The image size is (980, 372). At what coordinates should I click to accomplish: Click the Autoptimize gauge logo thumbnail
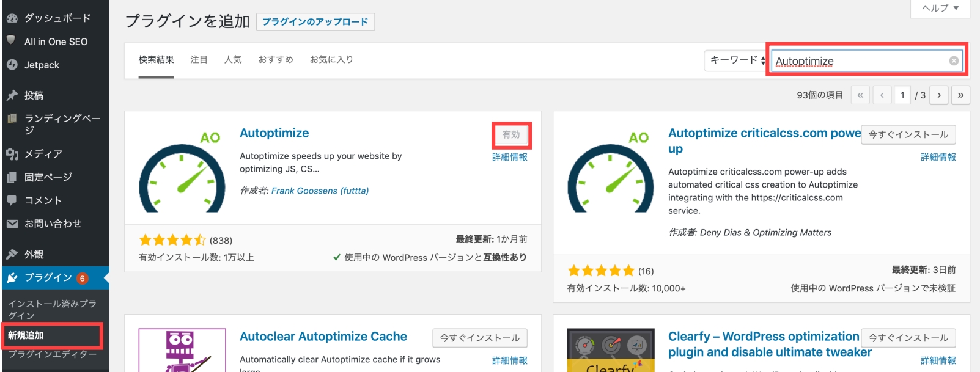coord(182,172)
